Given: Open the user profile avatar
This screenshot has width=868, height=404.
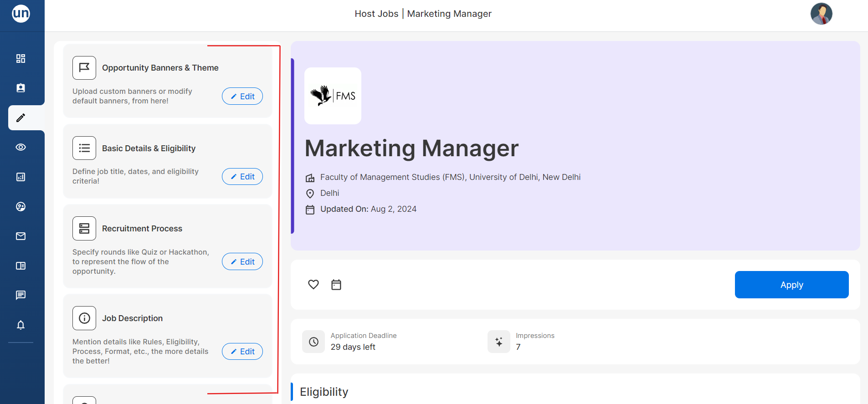Looking at the screenshot, I should [821, 14].
